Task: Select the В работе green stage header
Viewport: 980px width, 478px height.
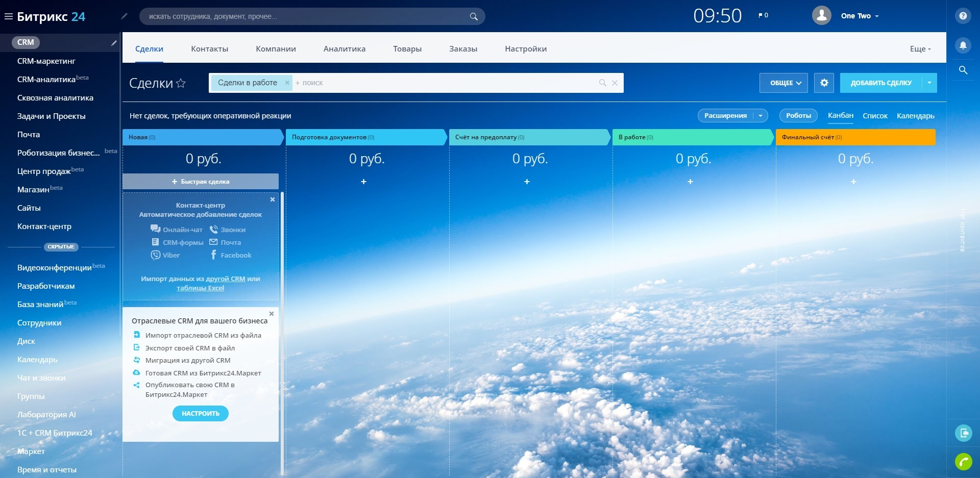Action: click(693, 137)
